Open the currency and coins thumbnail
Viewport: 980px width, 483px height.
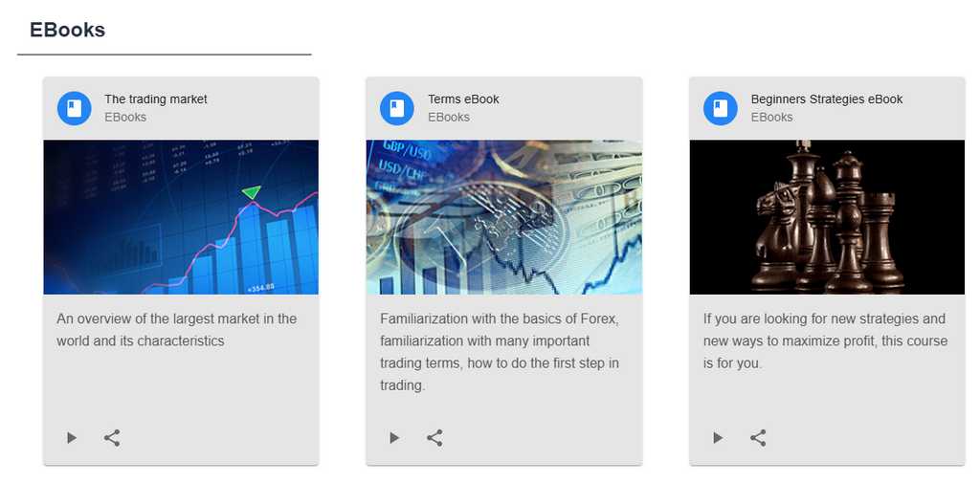[x=503, y=217]
